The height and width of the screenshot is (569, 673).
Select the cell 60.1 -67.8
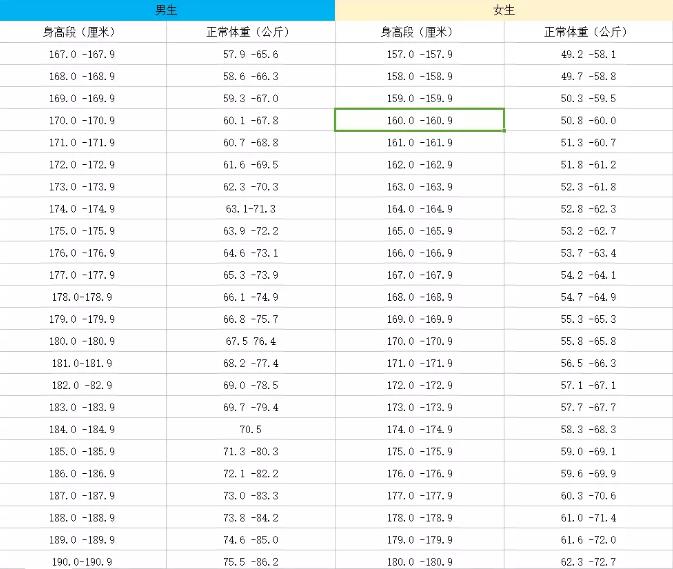(x=251, y=121)
